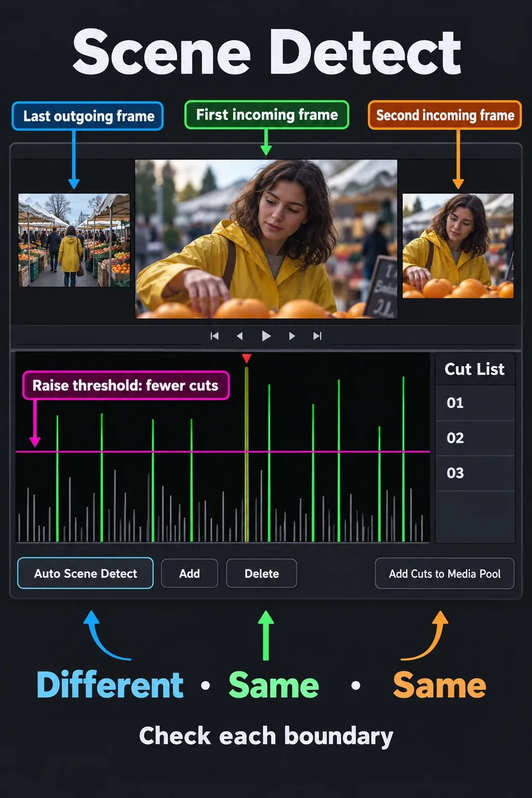Open the second incoming frame thumbnail
Image resolution: width=532 pixels, height=798 pixels.
(x=458, y=246)
